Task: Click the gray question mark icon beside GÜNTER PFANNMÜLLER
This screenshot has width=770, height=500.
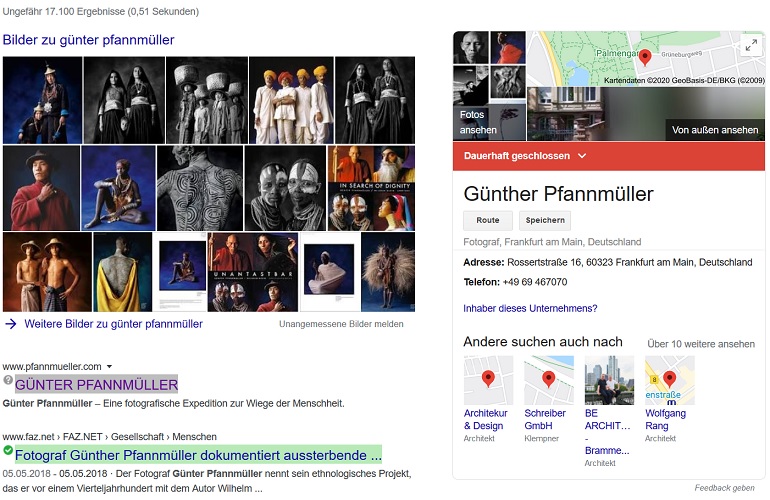Action: (x=8, y=380)
